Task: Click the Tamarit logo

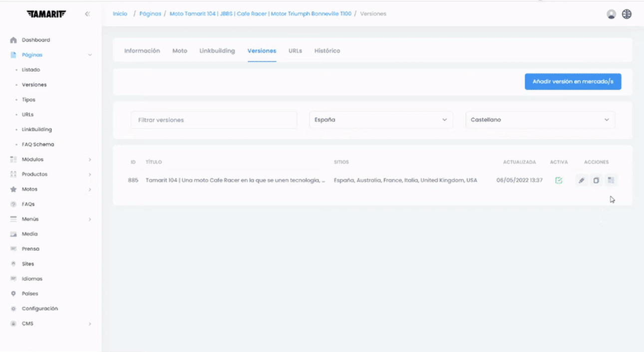Action: (x=46, y=14)
